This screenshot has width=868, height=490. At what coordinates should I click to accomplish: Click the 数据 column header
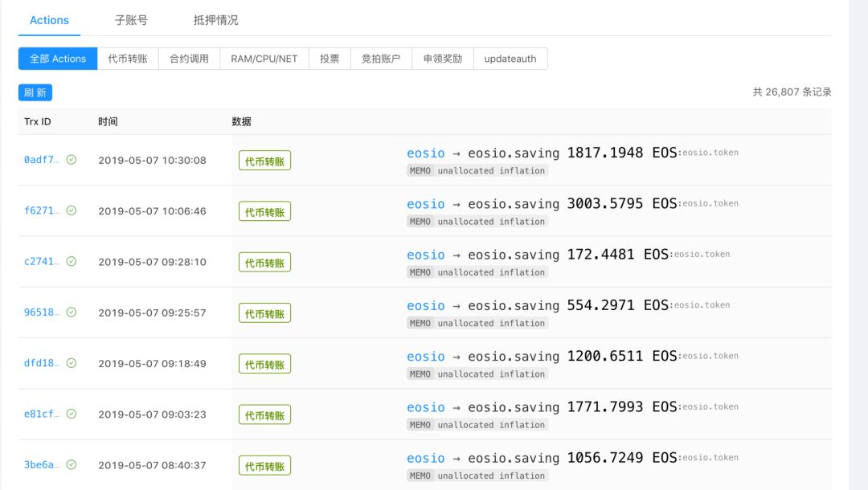241,121
